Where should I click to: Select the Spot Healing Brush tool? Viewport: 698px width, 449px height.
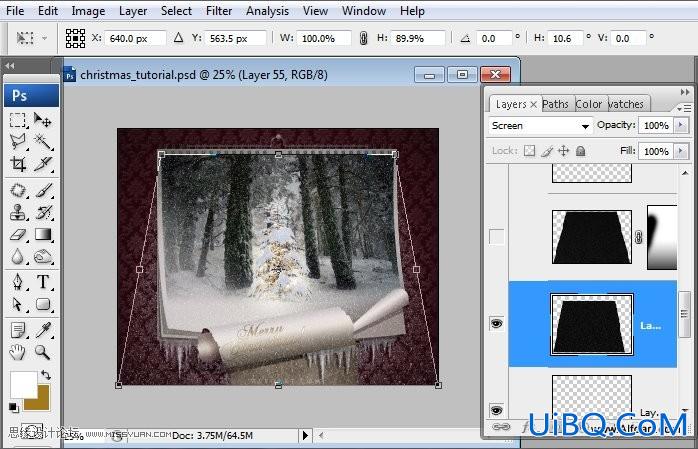point(18,190)
